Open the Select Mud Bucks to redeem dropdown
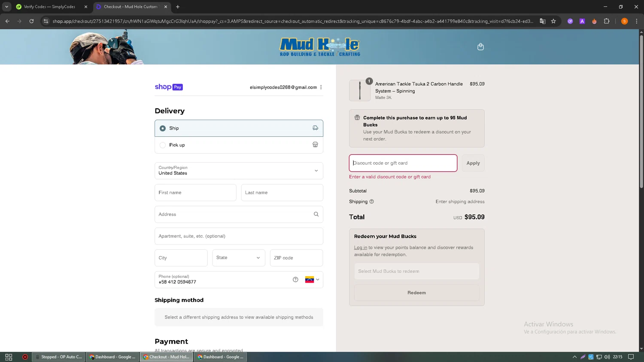The image size is (644, 362). (416, 271)
